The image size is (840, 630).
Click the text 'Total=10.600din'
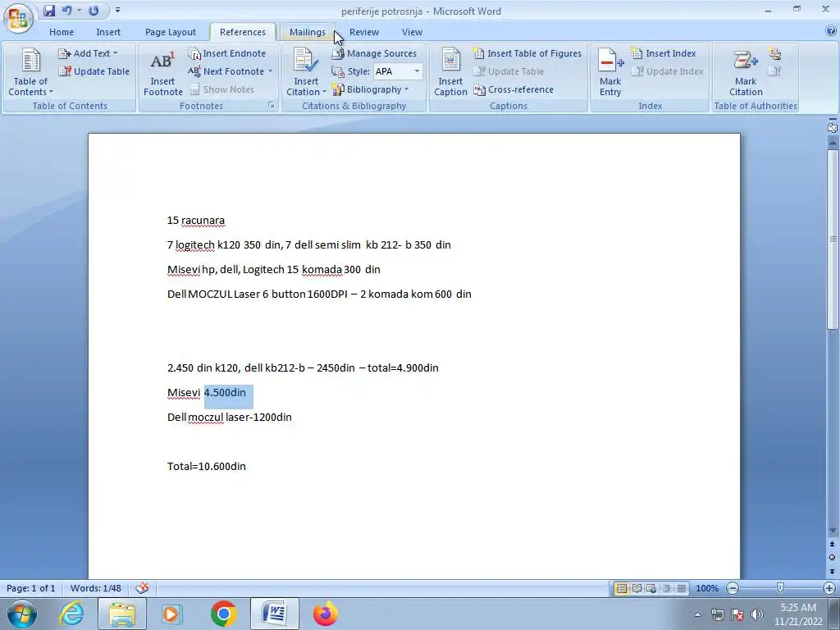tap(206, 466)
